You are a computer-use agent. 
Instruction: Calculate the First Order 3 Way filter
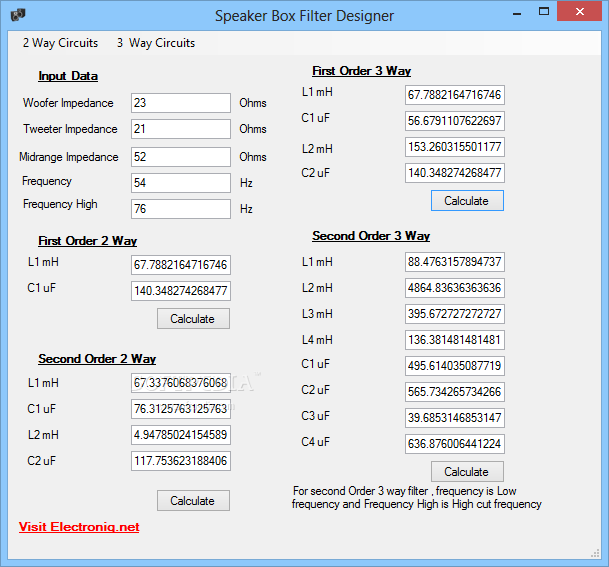tap(467, 201)
